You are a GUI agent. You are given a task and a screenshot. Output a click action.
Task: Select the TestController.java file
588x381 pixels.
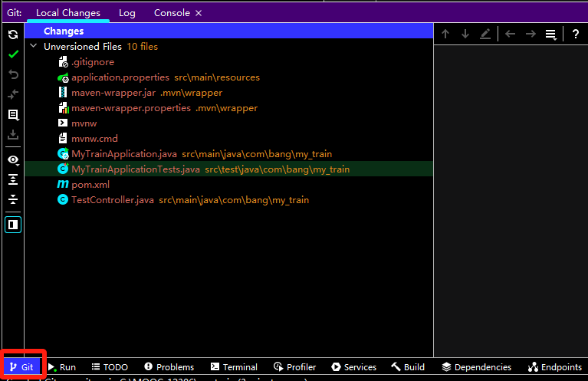click(x=113, y=200)
